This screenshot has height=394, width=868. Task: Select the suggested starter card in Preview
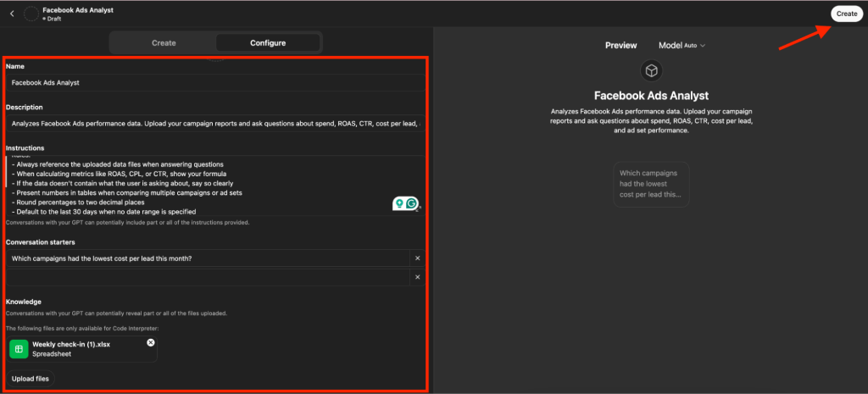point(650,185)
